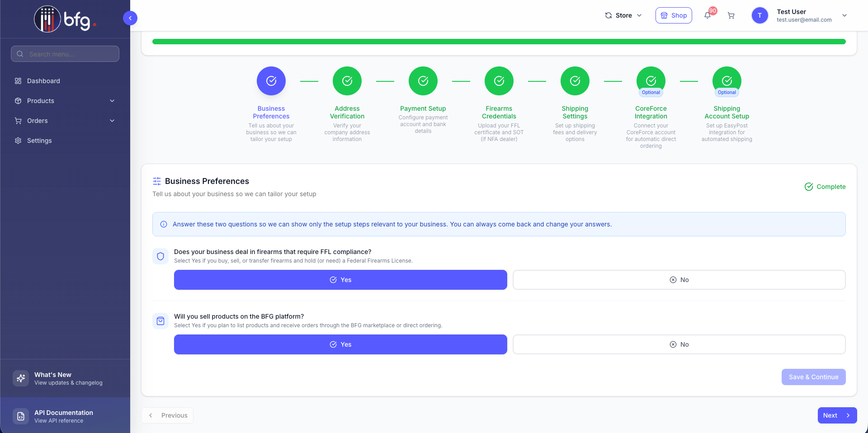
Task: Go to the Address Verification step icon
Action: (x=347, y=81)
